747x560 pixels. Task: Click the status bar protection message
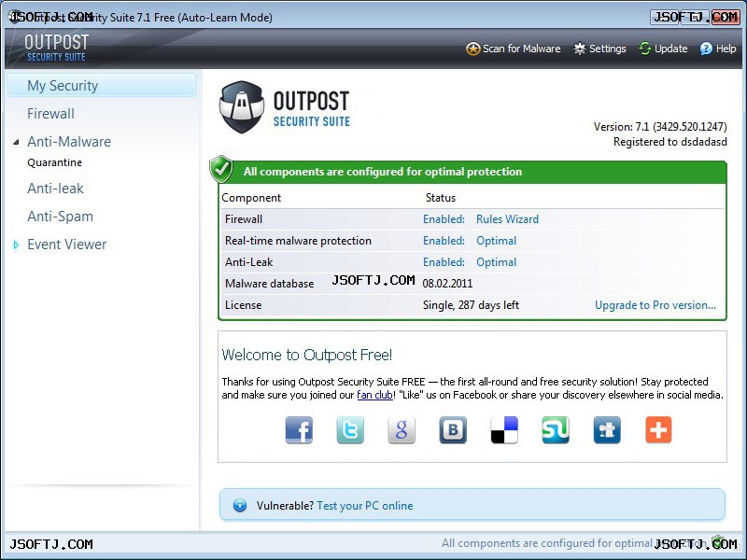click(574, 543)
